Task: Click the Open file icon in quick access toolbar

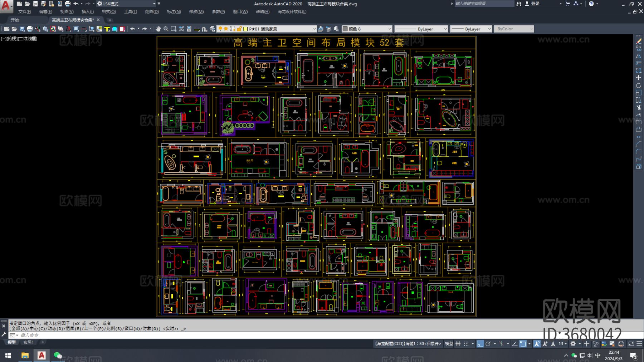Action: [27, 4]
